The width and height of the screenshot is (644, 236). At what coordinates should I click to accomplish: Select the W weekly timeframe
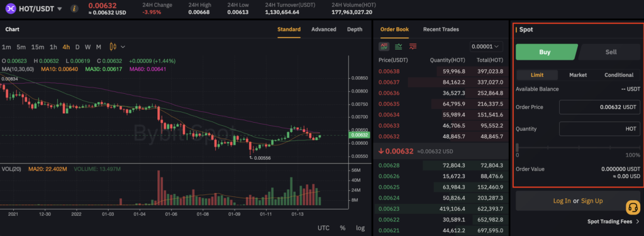click(x=87, y=47)
